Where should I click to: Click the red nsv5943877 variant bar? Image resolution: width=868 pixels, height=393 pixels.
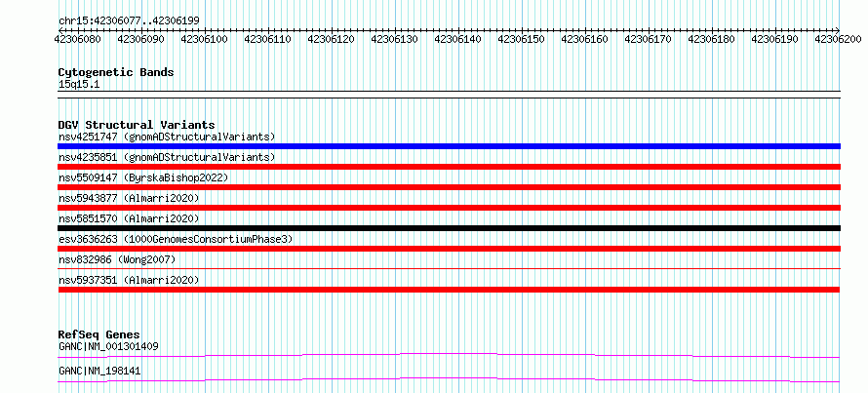click(449, 208)
